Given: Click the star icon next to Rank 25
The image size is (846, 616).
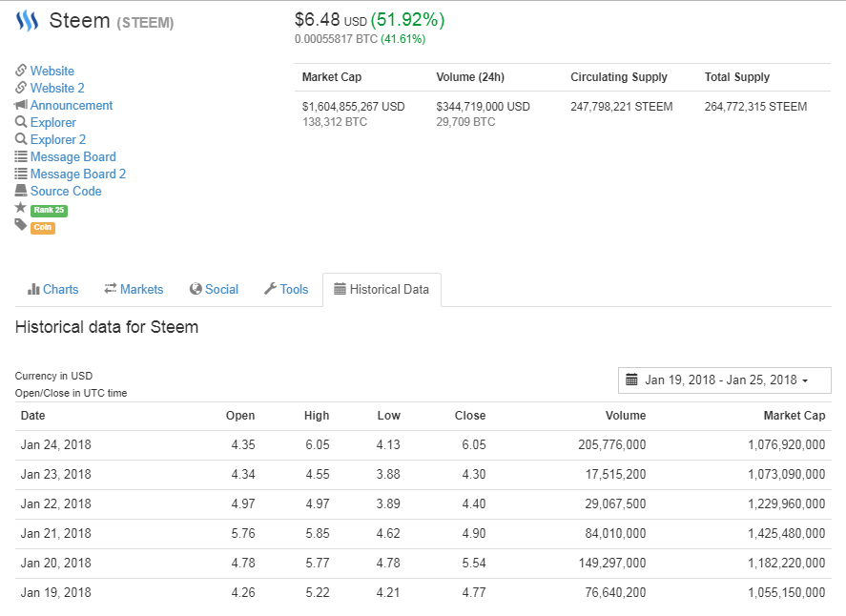Looking at the screenshot, I should click(x=20, y=207).
